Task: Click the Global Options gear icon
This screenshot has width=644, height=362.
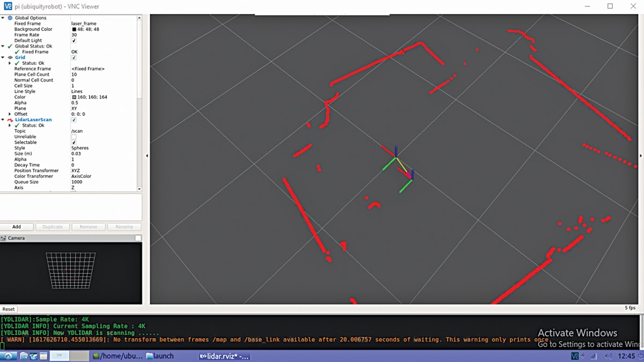Action: click(10, 18)
